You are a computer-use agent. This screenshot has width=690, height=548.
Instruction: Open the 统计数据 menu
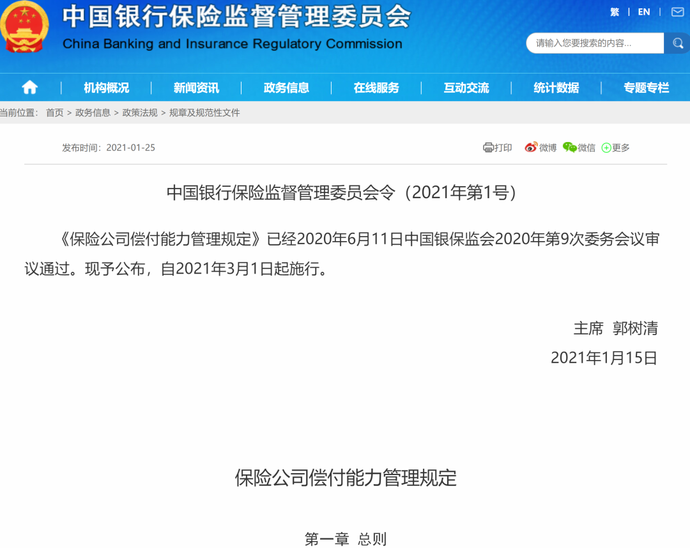tap(556, 88)
